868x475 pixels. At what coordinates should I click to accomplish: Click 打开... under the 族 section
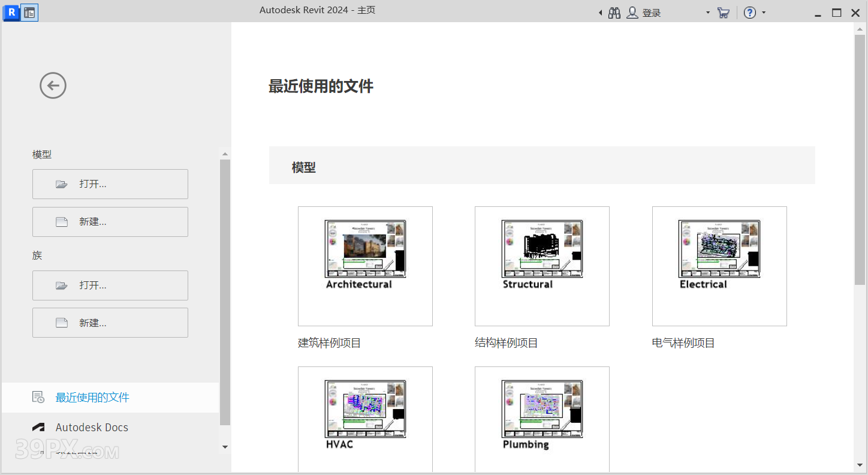(x=110, y=285)
